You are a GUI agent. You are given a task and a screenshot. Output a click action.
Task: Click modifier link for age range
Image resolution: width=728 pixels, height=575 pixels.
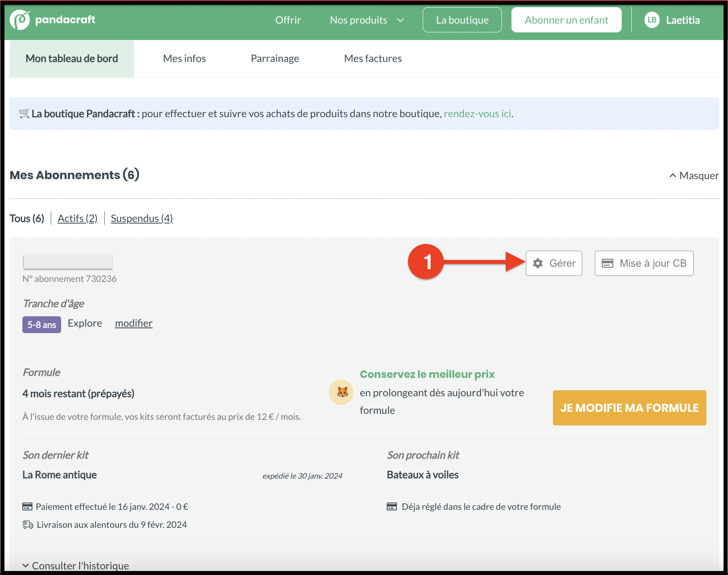coord(133,323)
